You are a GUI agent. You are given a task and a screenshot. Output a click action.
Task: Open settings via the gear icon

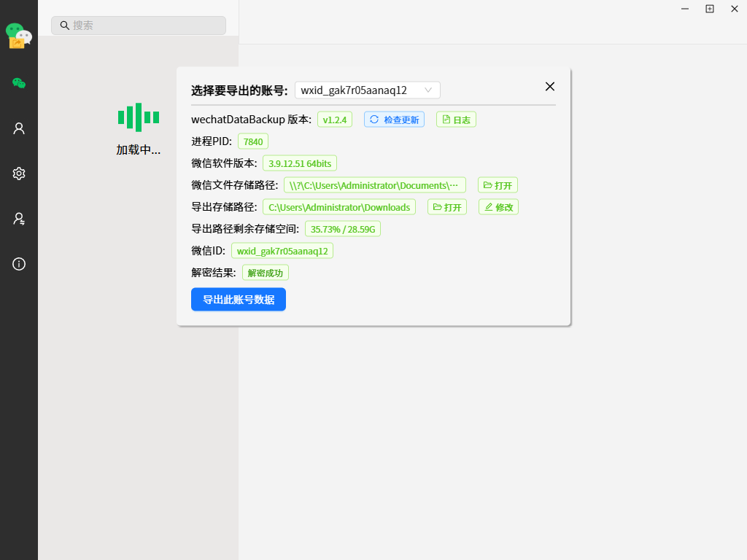pos(18,174)
